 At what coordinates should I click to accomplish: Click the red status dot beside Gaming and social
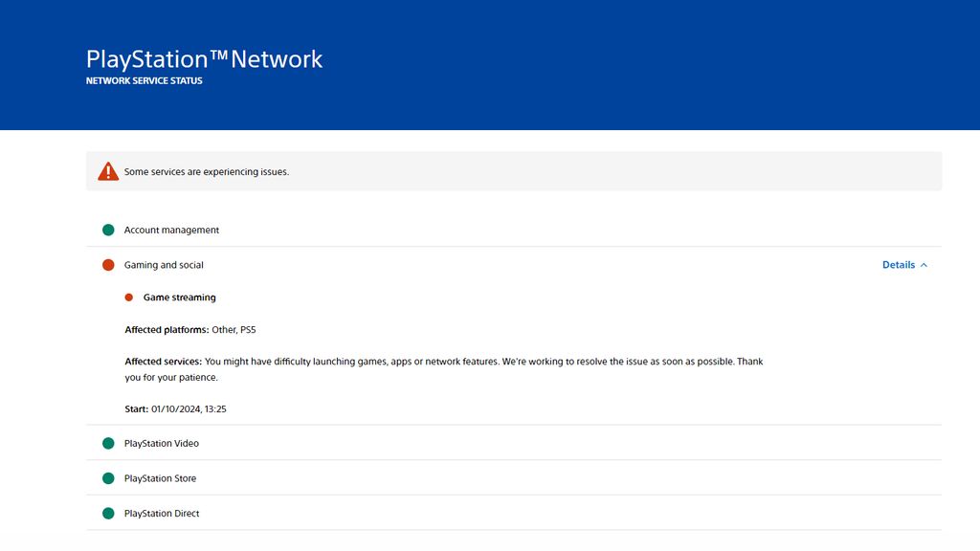point(107,264)
